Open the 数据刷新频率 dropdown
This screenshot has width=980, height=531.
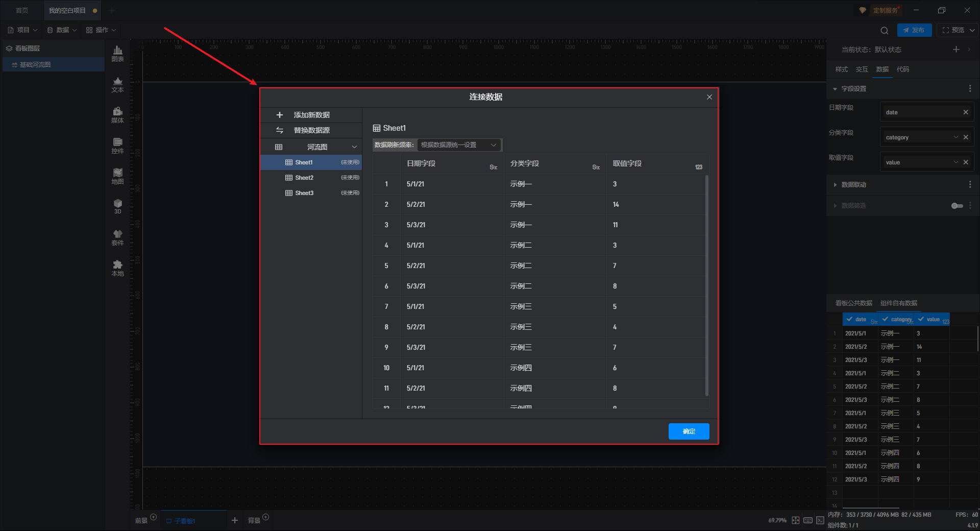pos(458,145)
